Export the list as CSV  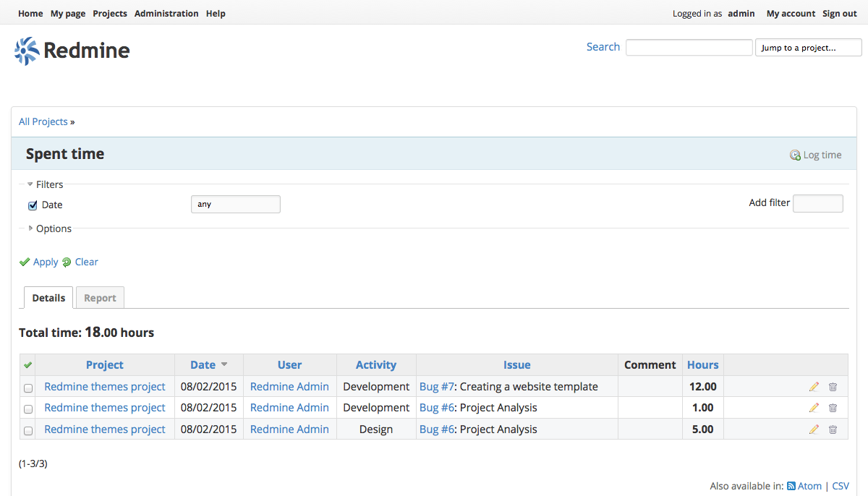coord(841,487)
